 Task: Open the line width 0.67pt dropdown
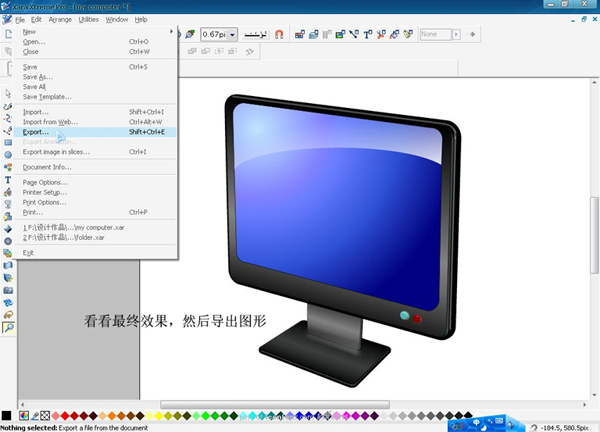tap(232, 34)
